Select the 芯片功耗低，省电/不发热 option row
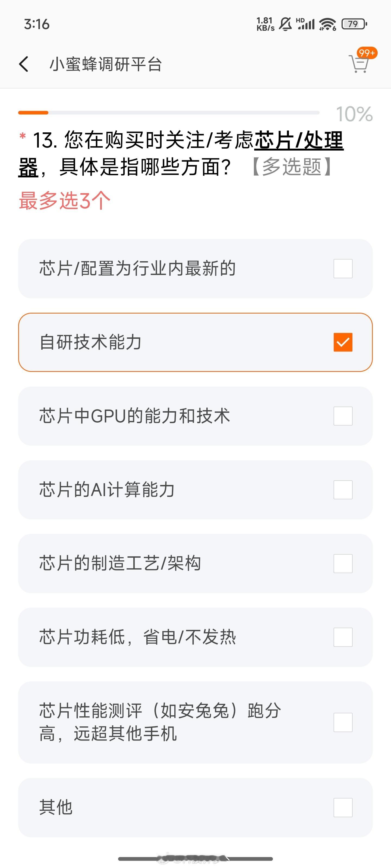Image resolution: width=391 pixels, height=868 pixels. [195, 637]
